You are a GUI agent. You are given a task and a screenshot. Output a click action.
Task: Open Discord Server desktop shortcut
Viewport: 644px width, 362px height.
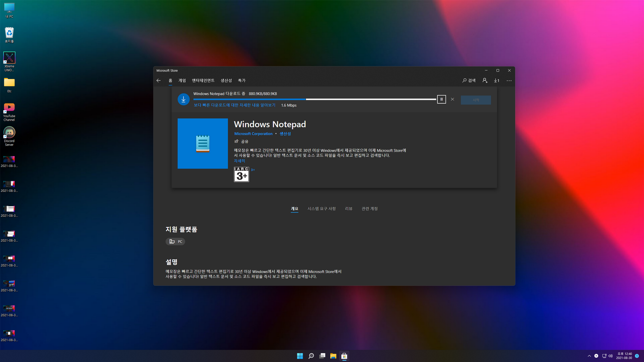pos(9,136)
